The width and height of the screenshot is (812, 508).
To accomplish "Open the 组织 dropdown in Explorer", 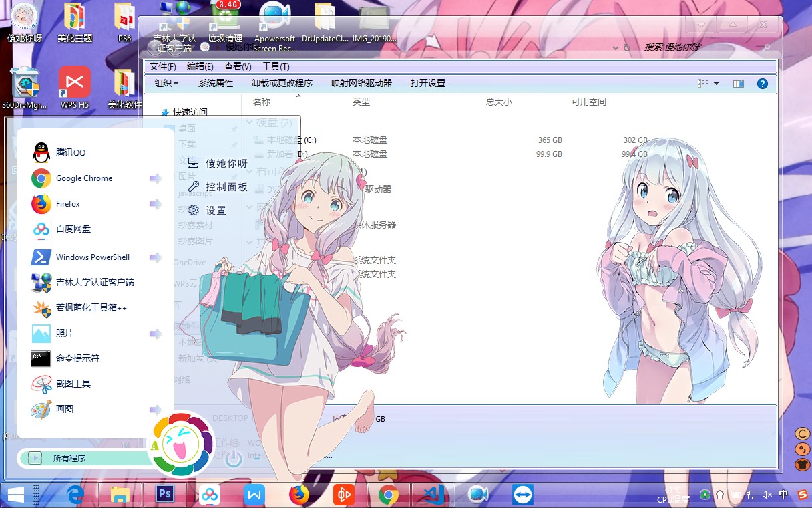I will tap(166, 84).
